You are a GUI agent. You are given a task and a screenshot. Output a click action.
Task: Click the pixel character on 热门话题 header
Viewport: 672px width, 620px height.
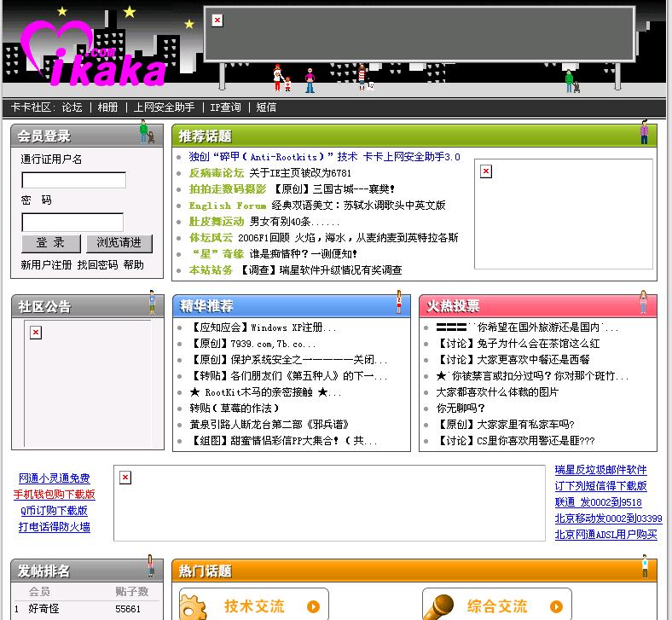pos(645,566)
